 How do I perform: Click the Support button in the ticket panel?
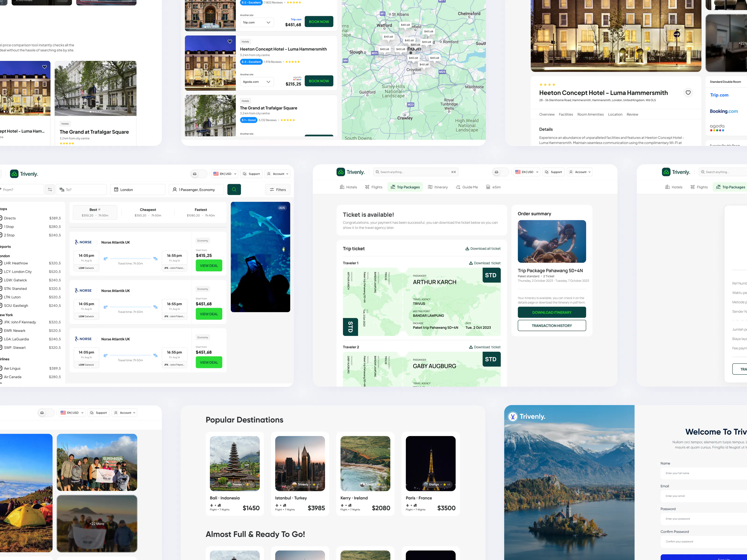(x=553, y=172)
